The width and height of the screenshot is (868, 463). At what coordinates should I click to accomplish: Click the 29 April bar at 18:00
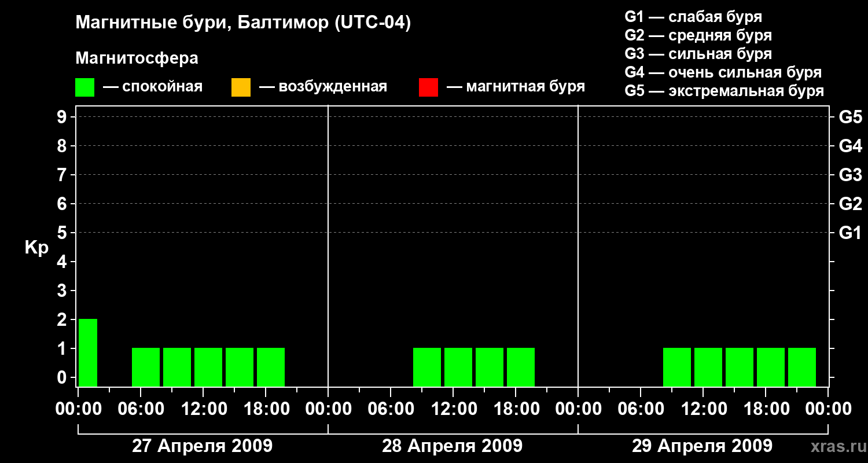pos(771,367)
